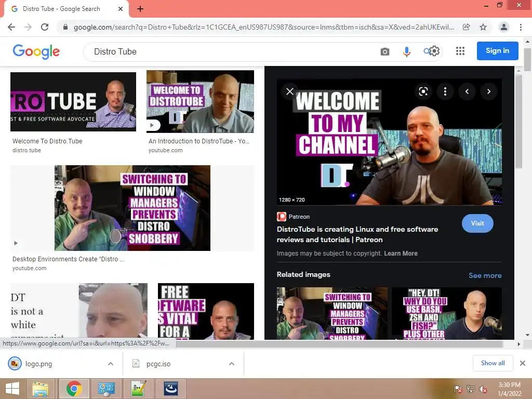
Task: Go to next image with right chevron
Action: (489, 91)
